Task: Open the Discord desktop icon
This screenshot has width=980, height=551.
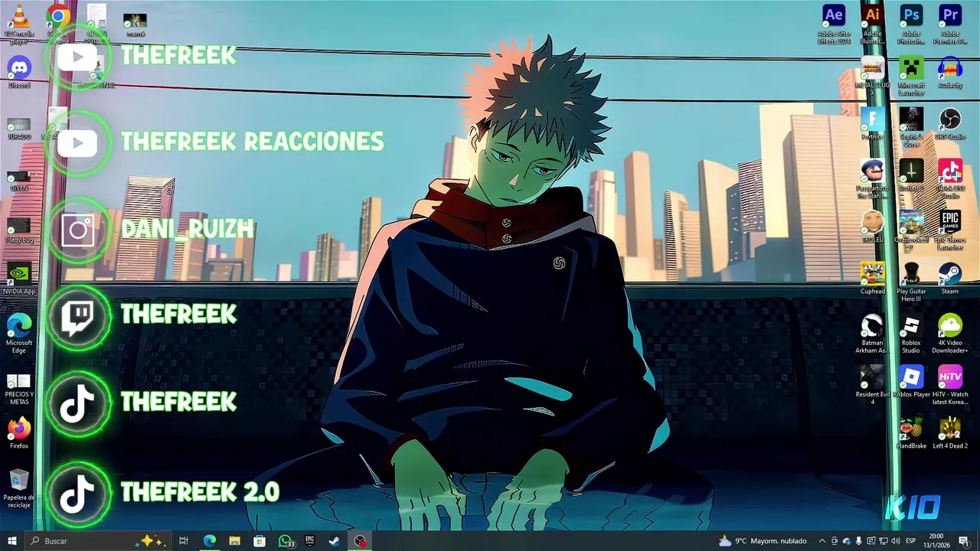Action: point(18,73)
